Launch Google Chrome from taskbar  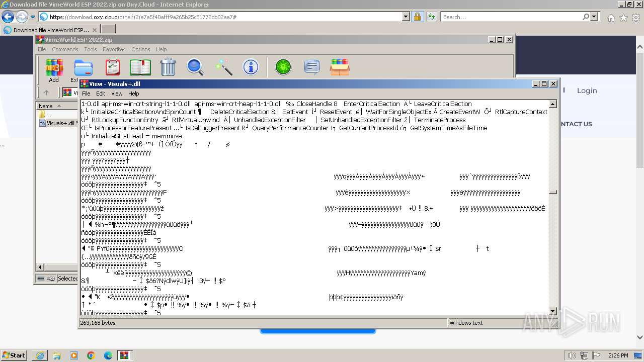91,355
